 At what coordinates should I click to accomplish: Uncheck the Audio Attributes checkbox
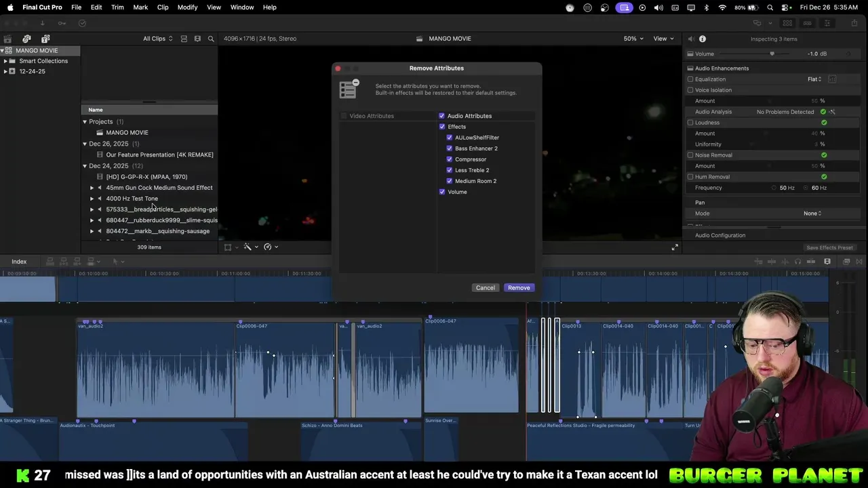pyautogui.click(x=442, y=116)
